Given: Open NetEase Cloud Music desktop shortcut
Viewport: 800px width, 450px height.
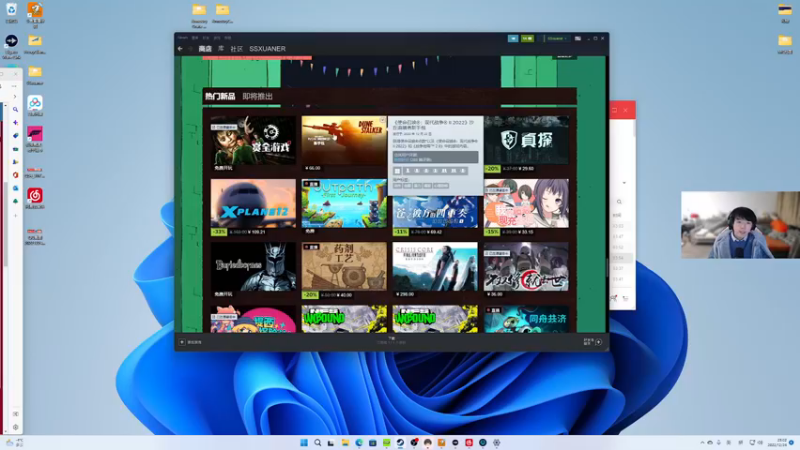Looking at the screenshot, I should tap(35, 198).
